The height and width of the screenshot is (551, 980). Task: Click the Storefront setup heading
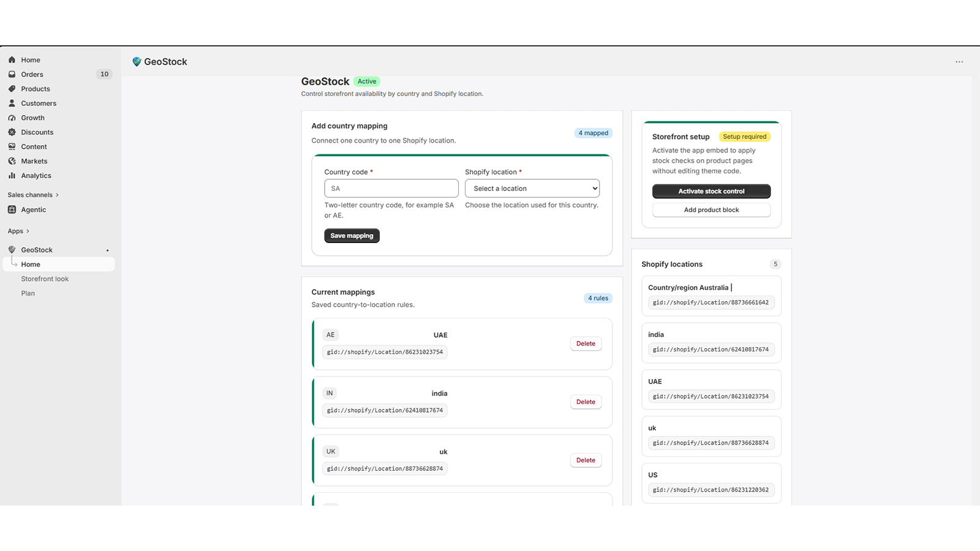tap(680, 137)
